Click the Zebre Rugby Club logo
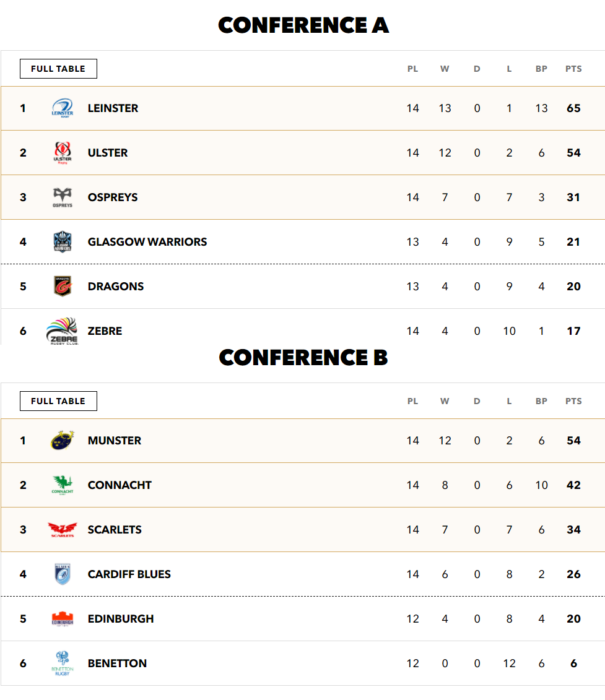605x700 pixels. (x=63, y=331)
